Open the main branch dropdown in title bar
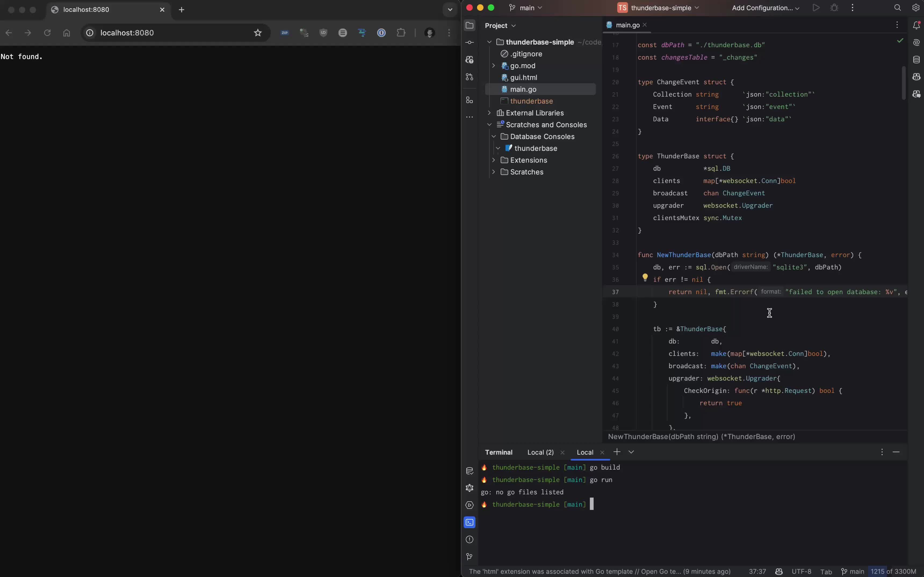This screenshot has height=577, width=924. coord(526,8)
